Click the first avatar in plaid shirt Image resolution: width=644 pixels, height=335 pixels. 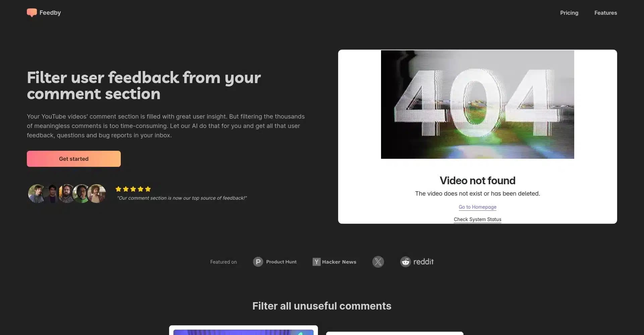pyautogui.click(x=36, y=194)
